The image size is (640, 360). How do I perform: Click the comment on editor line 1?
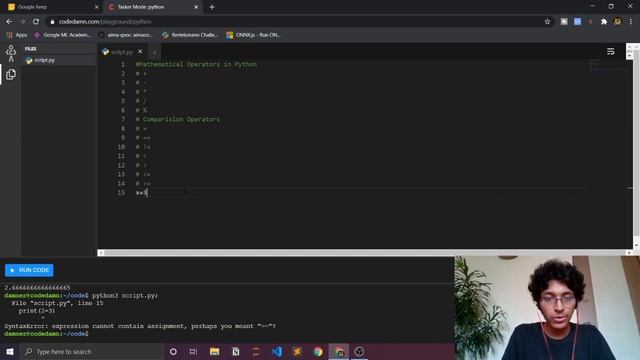pyautogui.click(x=196, y=64)
